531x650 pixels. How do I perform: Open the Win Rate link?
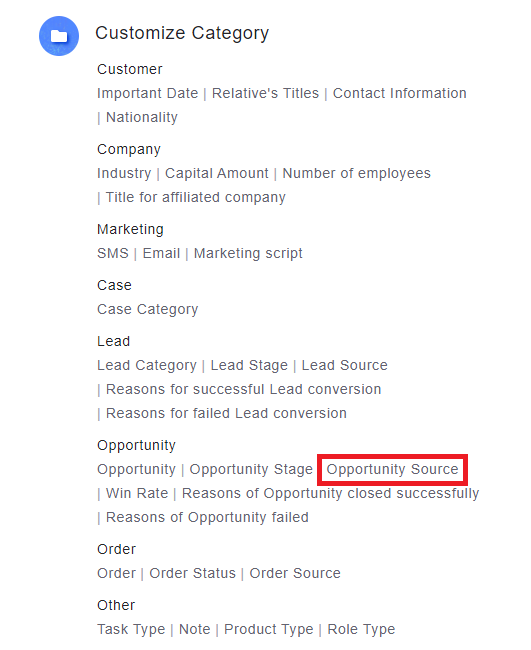137,493
